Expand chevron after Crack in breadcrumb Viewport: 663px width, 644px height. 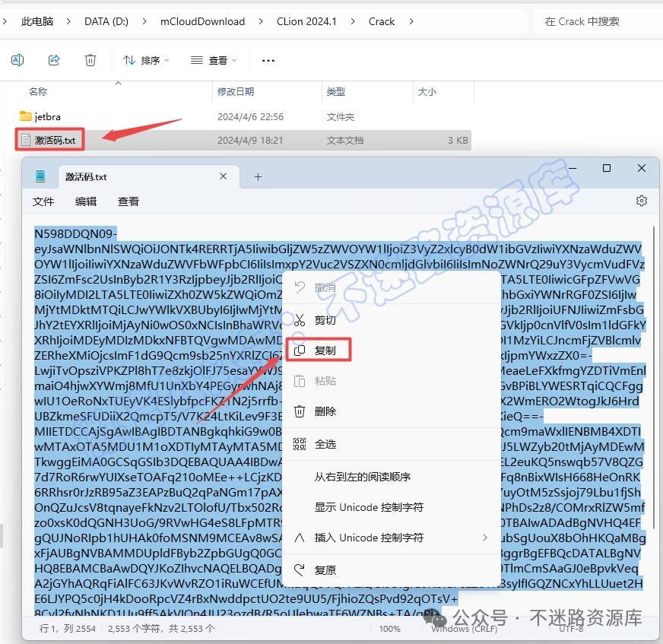(x=411, y=21)
